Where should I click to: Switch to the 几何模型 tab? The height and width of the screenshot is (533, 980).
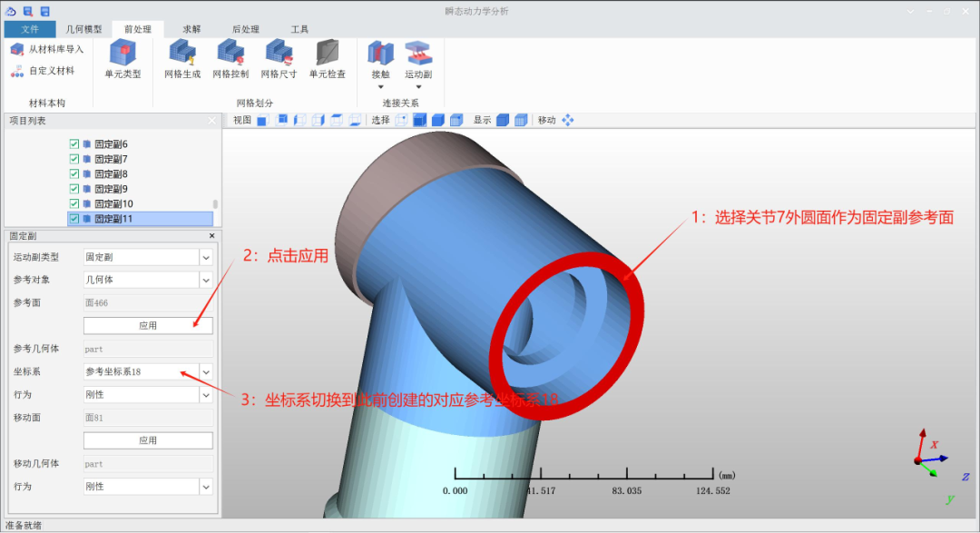(x=83, y=29)
